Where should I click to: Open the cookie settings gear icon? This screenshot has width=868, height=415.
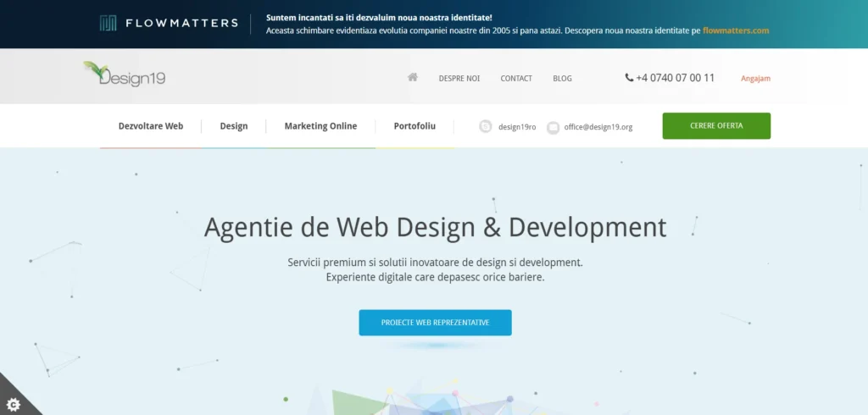pos(13,405)
